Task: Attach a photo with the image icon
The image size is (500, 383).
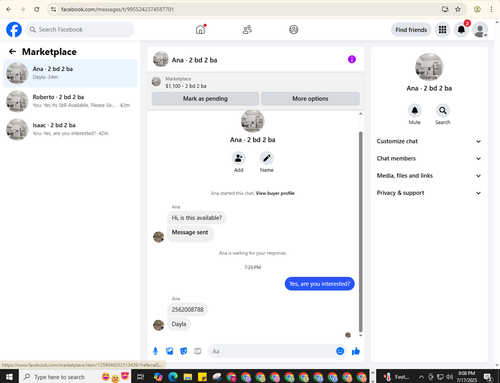Action: coord(170,351)
